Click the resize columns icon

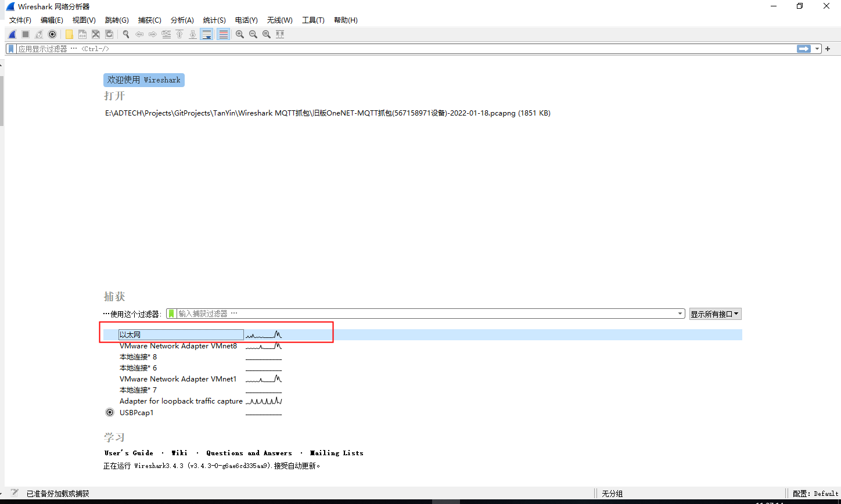280,34
